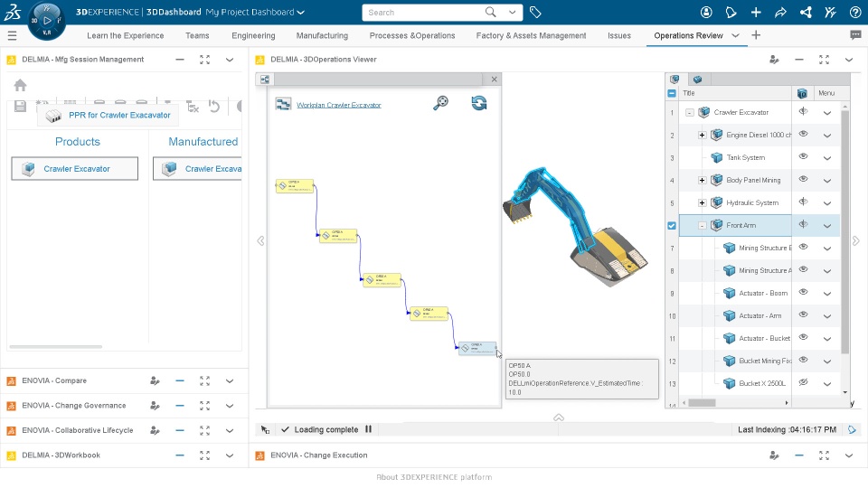Toggle visibility of Body Panel Mining

803,180
